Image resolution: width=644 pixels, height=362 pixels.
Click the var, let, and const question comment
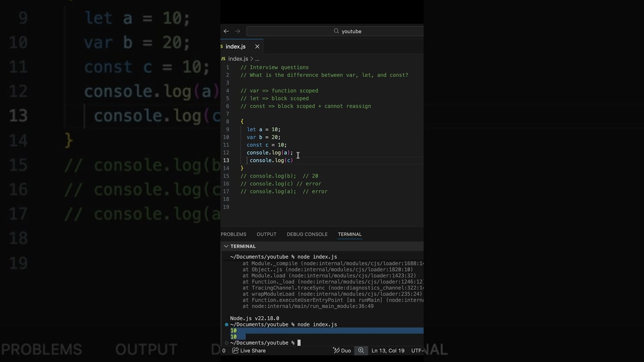pyautogui.click(x=324, y=75)
